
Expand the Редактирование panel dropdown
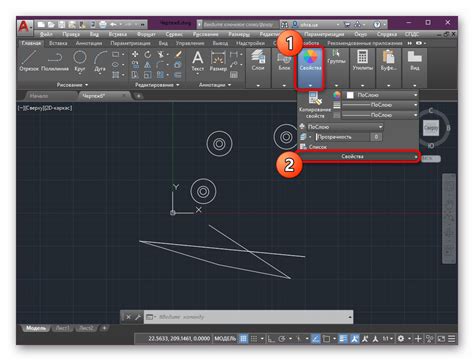157,85
